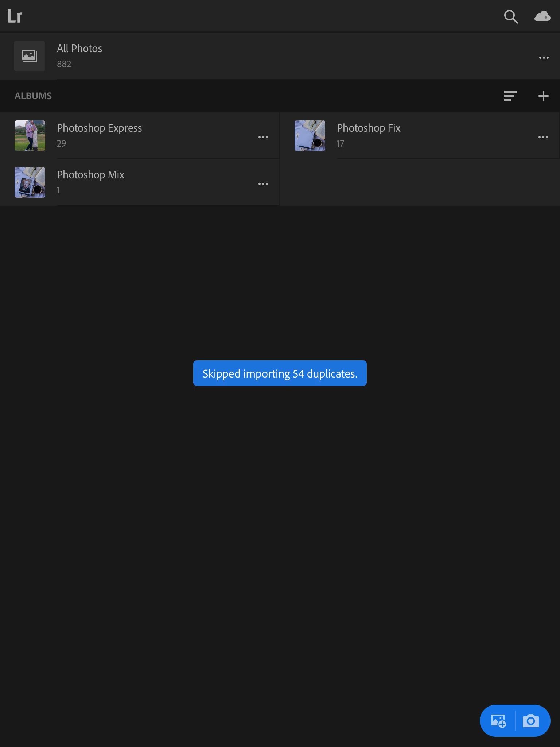Open cloud sync status icon

pos(542,16)
